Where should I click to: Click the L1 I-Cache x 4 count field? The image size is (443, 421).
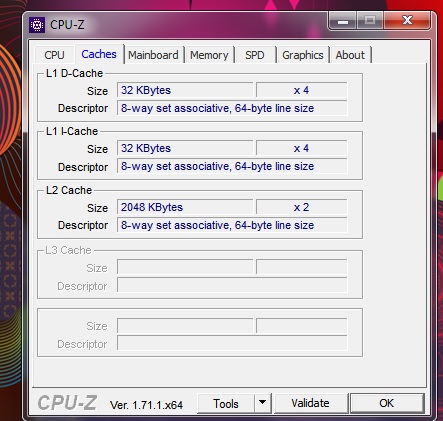point(302,148)
